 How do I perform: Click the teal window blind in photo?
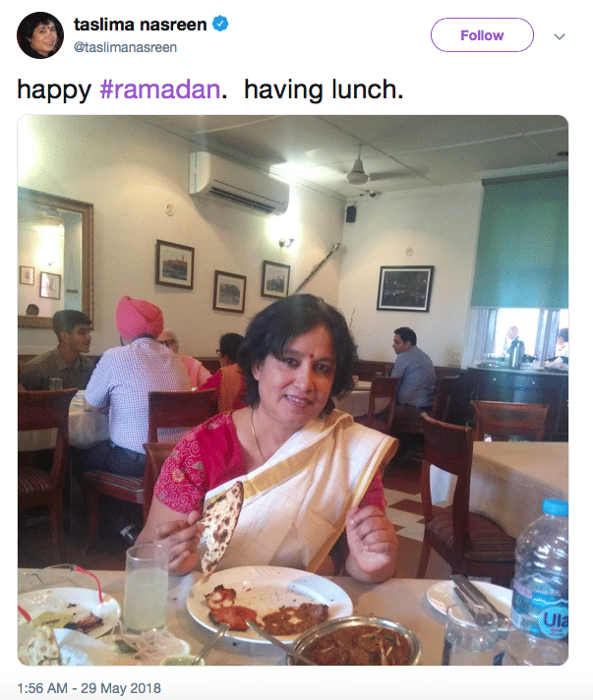[x=520, y=243]
